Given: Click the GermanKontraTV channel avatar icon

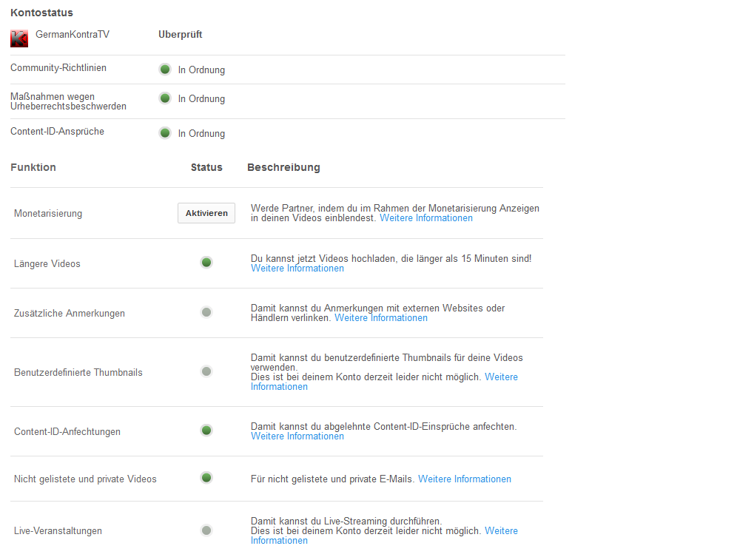Looking at the screenshot, I should pyautogui.click(x=19, y=38).
